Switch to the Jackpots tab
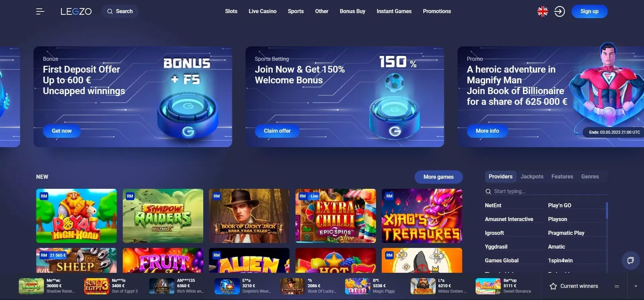The width and height of the screenshot is (644, 300). (532, 176)
